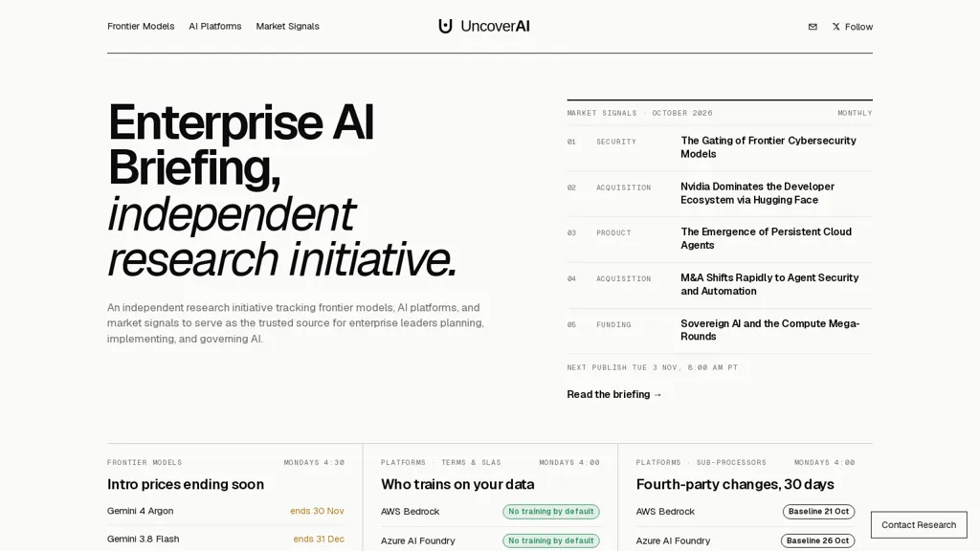The width and height of the screenshot is (980, 551).
Task: Click the Market Signals October 2026 label
Action: (639, 113)
